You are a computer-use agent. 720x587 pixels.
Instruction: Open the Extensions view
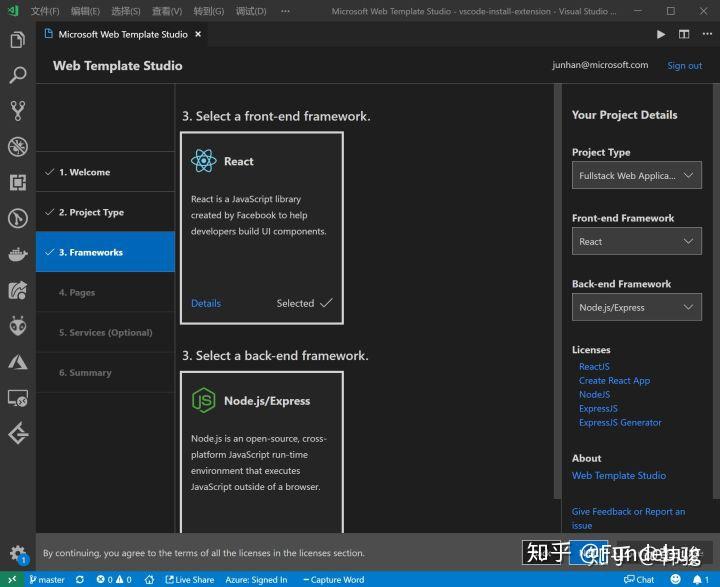click(x=17, y=182)
